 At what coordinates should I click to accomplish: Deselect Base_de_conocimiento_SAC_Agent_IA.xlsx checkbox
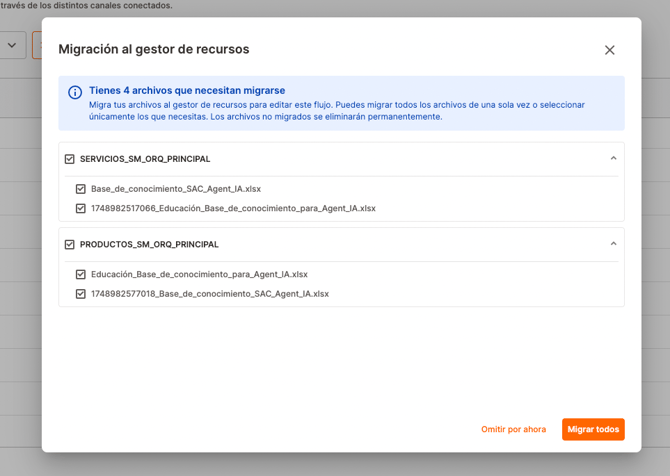point(81,189)
